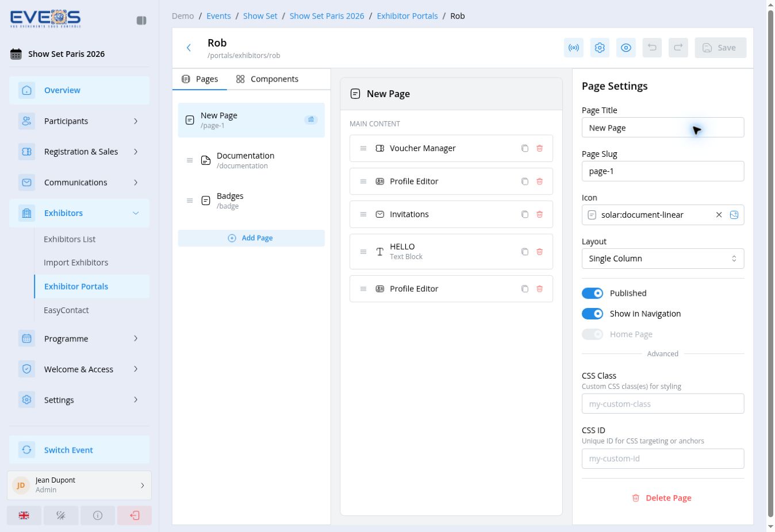Switch language with the UK flag
Image resolution: width=775 pixels, height=532 pixels.
(x=24, y=515)
